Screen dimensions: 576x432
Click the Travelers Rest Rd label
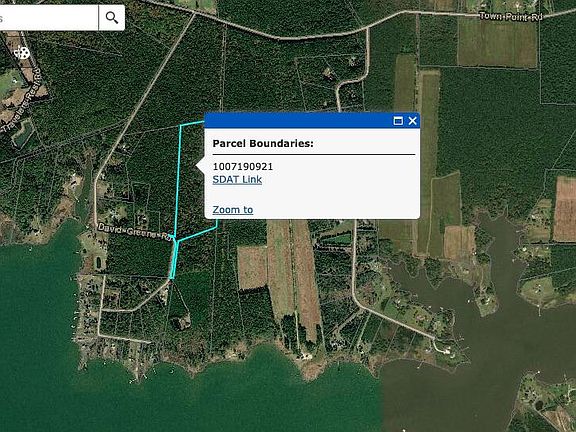[x=22, y=99]
